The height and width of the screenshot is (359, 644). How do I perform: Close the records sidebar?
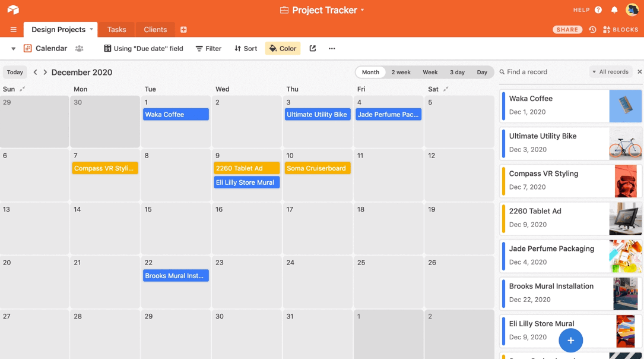click(x=639, y=72)
